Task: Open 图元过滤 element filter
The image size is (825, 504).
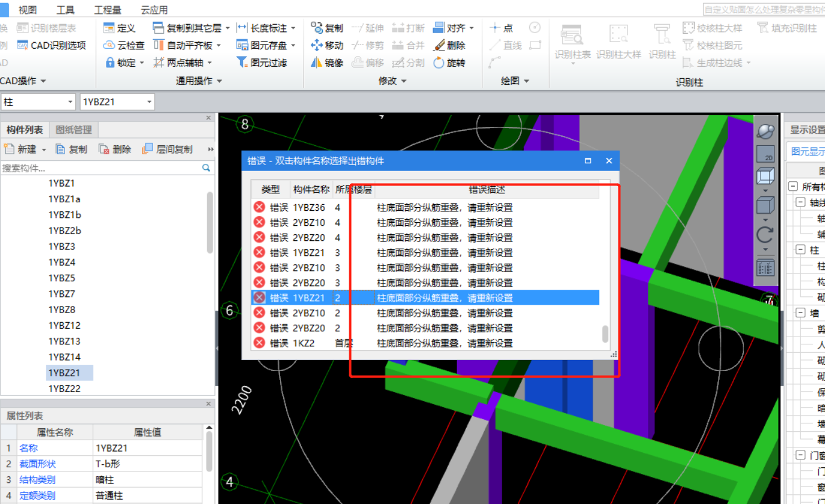Action: click(262, 63)
